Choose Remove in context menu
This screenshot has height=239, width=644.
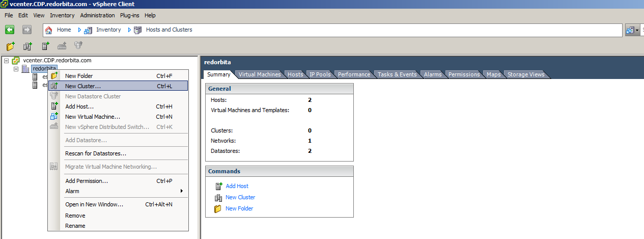pos(118,216)
